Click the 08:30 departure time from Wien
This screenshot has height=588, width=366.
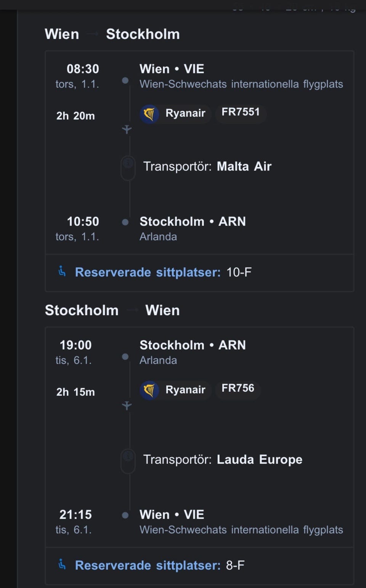[x=83, y=69]
